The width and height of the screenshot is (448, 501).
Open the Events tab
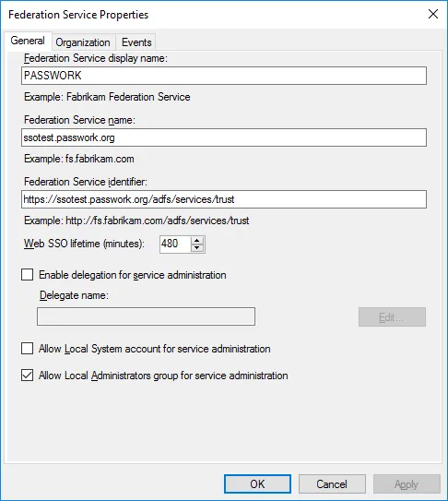point(136,42)
